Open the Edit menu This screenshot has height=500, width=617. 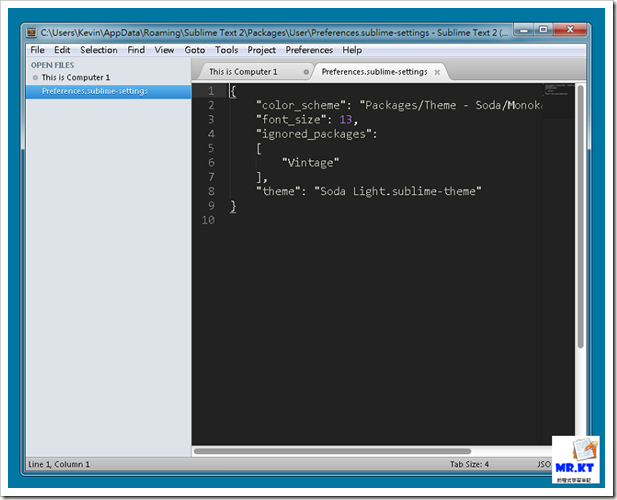[x=62, y=50]
